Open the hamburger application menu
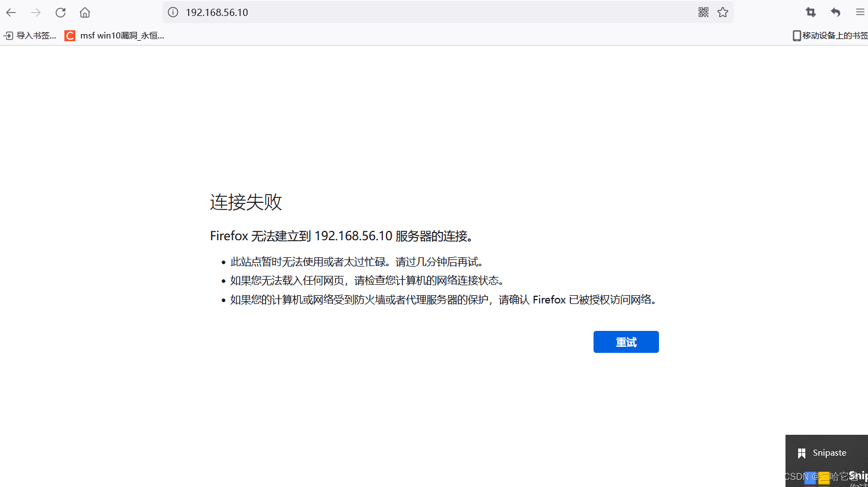The image size is (868, 487). click(860, 12)
